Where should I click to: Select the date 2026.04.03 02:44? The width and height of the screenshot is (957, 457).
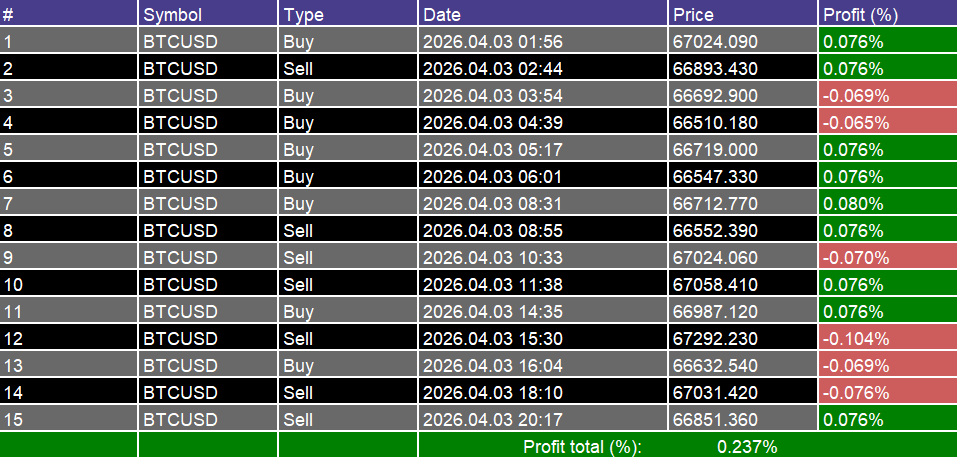click(x=493, y=69)
